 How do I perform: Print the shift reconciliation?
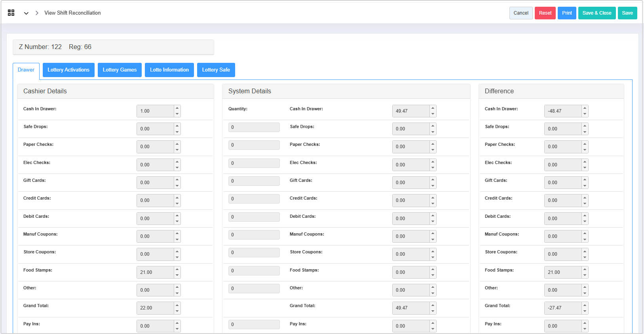coord(567,13)
